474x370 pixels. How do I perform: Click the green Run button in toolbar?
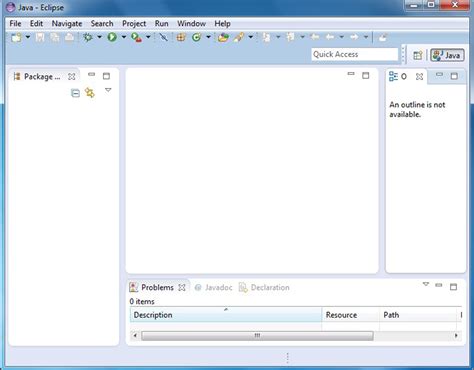pyautogui.click(x=112, y=37)
